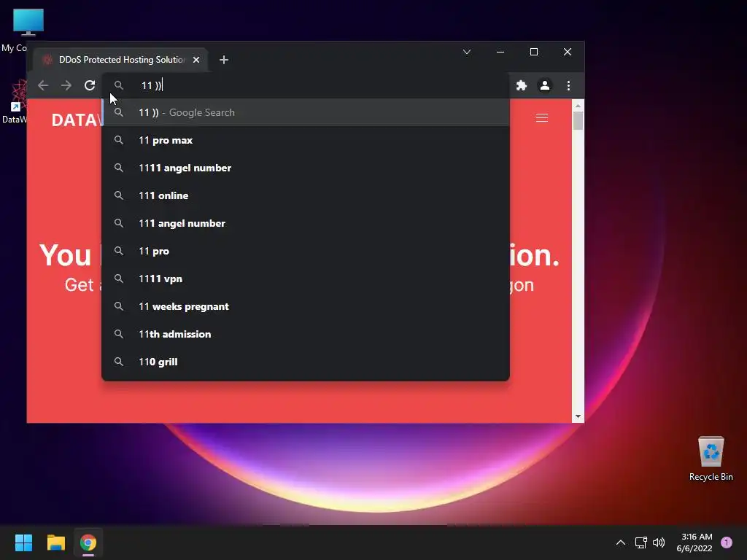
Task: Select '11 )) - Google Search' suggestion
Action: click(306, 112)
